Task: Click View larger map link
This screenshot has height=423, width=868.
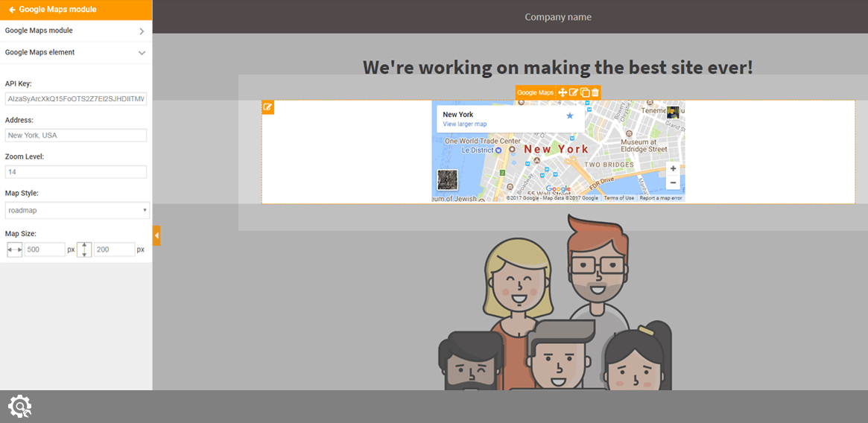Action: (x=464, y=124)
